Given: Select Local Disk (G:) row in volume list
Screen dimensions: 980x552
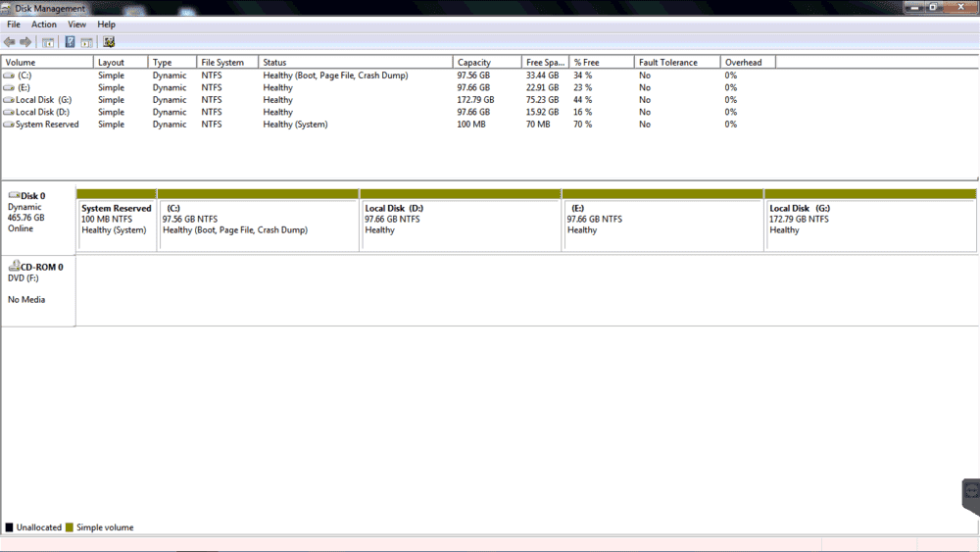Looking at the screenshot, I should point(43,100).
